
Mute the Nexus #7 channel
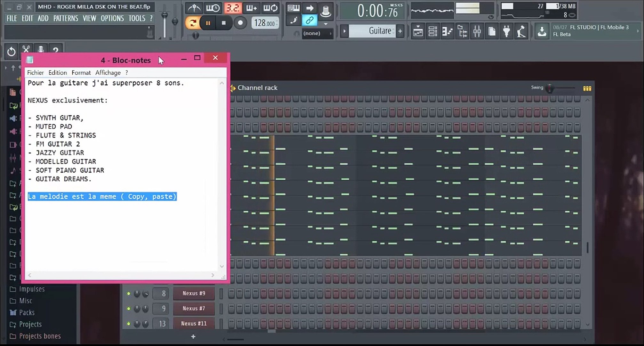pyautogui.click(x=129, y=309)
